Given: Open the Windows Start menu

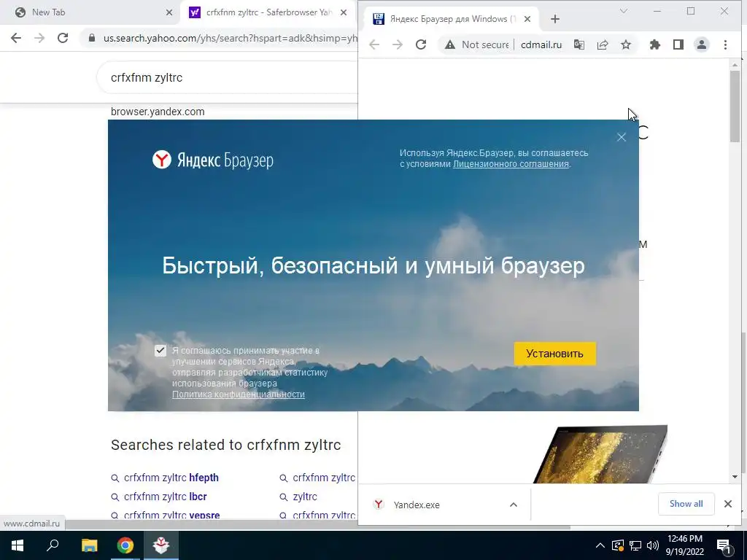Looking at the screenshot, I should [x=18, y=545].
